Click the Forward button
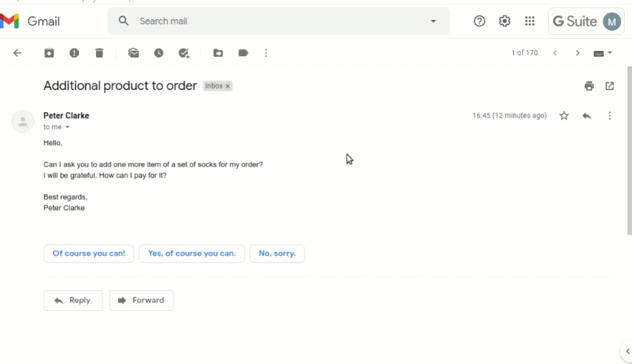This screenshot has width=632, height=364. click(142, 301)
